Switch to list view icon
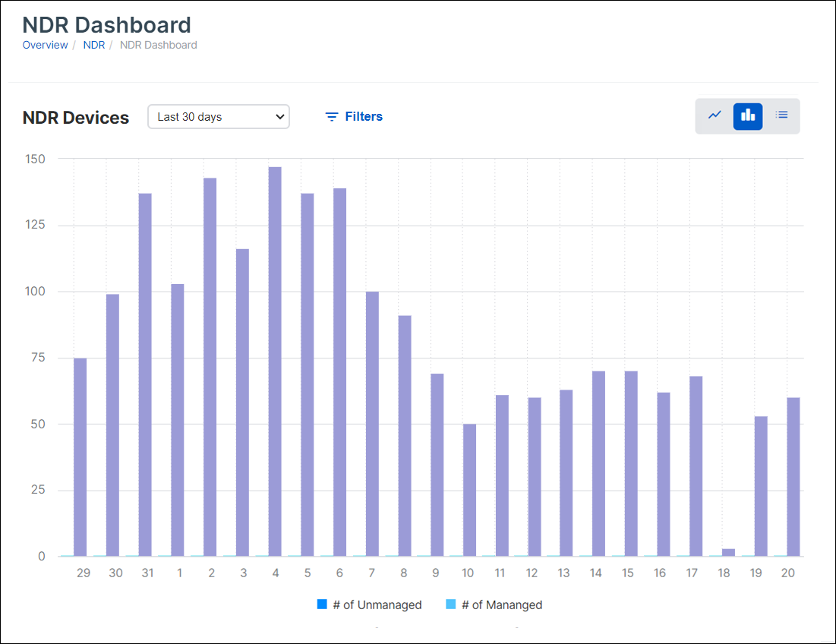836x644 pixels. pyautogui.click(x=781, y=115)
